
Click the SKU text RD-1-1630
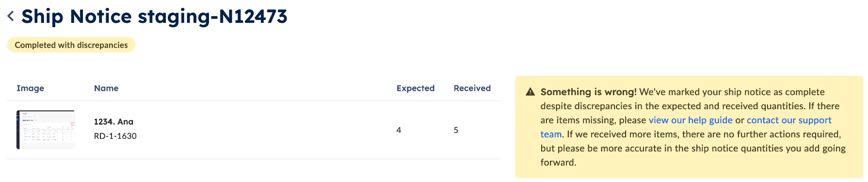click(115, 136)
